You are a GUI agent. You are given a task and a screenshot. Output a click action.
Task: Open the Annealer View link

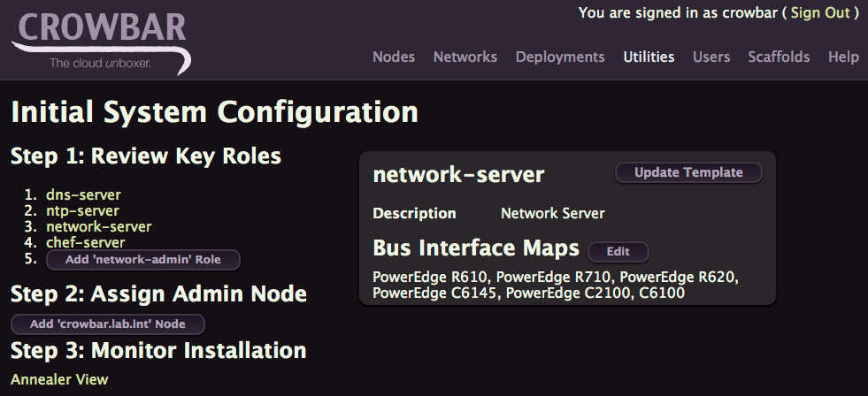coord(59,379)
